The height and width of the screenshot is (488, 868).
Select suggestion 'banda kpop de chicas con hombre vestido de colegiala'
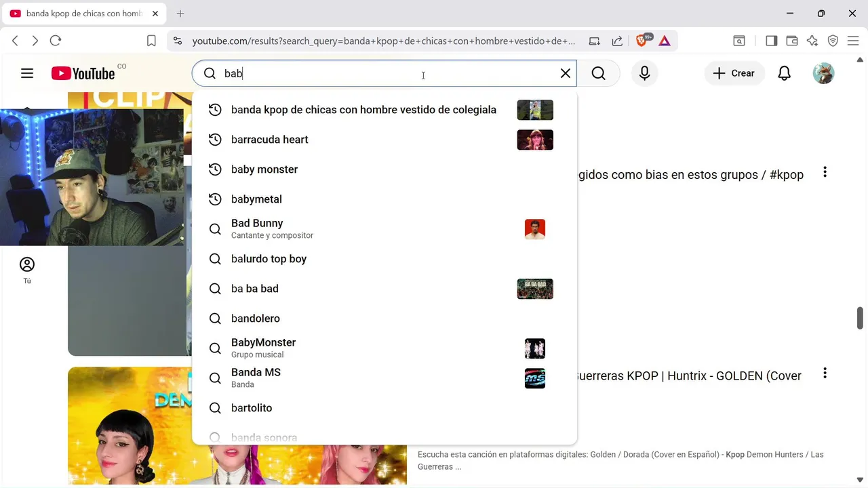click(384, 110)
